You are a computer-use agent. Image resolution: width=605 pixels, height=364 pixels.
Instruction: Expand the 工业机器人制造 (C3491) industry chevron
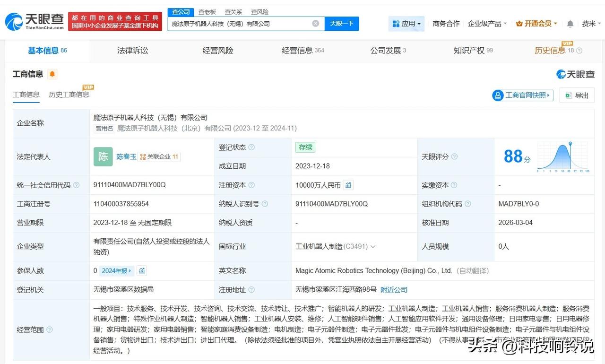(x=373, y=246)
